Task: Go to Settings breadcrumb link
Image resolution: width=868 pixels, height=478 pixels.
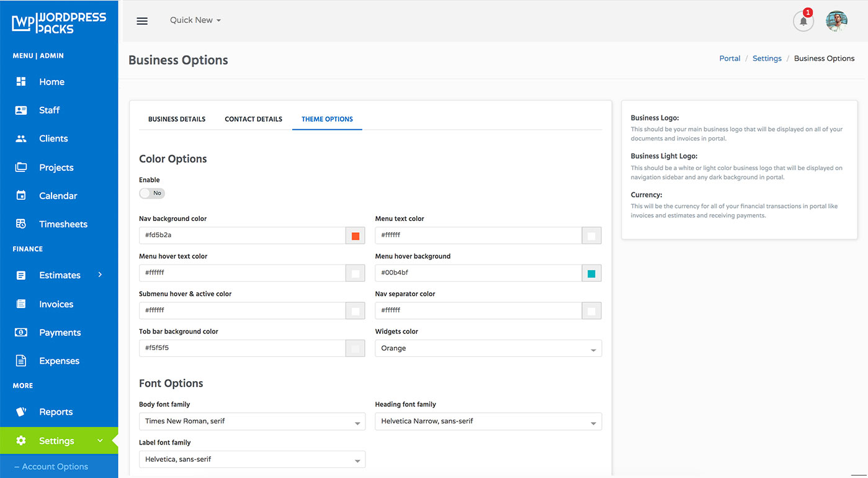Action: point(767,58)
